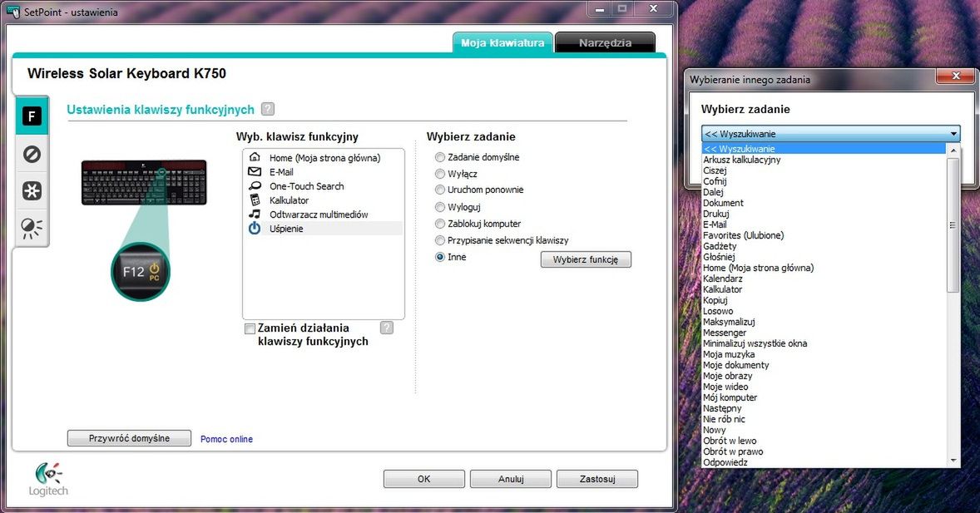The image size is (980, 513).
Task: Click OK button
Action: coord(423,479)
